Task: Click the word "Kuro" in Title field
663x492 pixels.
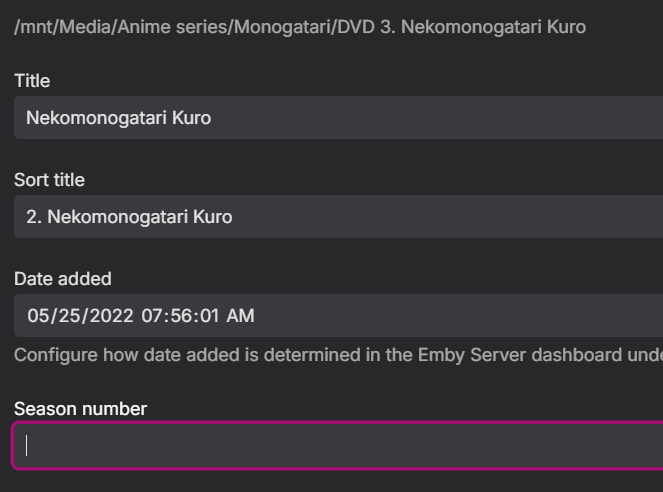Action: click(192, 118)
